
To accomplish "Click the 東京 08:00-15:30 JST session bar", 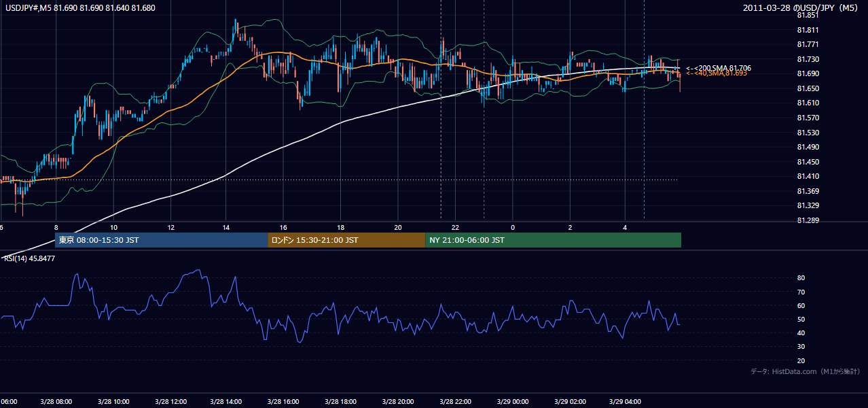I will pyautogui.click(x=161, y=240).
